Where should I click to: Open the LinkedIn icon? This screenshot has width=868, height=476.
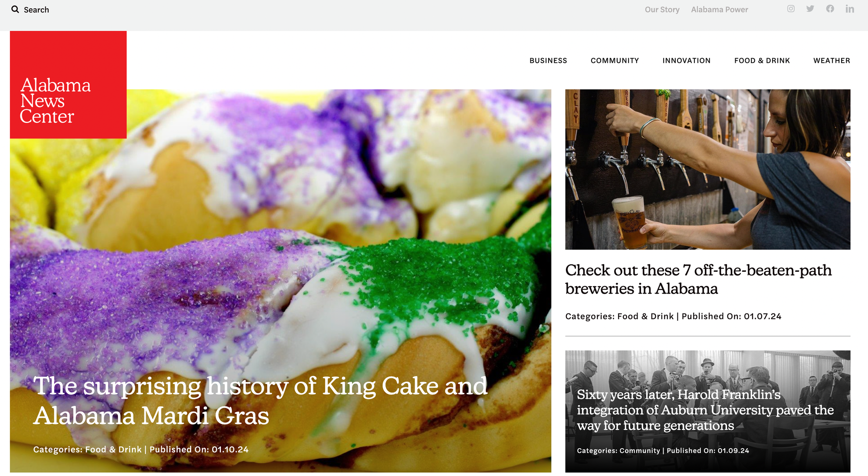pyautogui.click(x=850, y=9)
